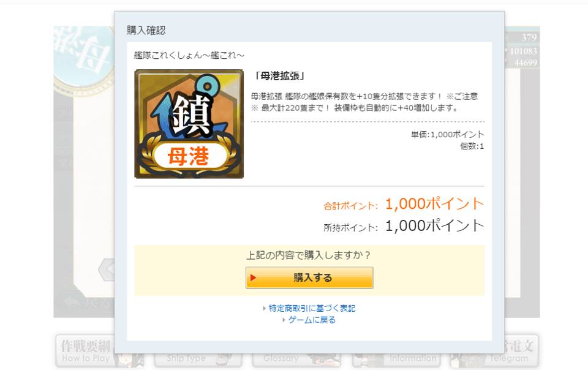Image resolution: width=588 pixels, height=370 pixels.
Task: Click the circular 母港 logo badge
Action: (84, 59)
